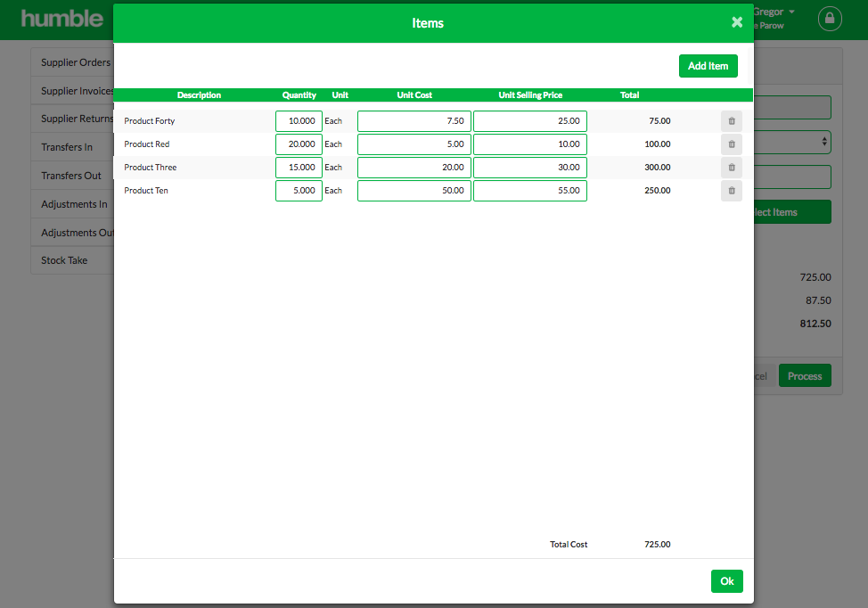Click the Unit Selling Price column header
868x608 pixels.
tap(530, 95)
